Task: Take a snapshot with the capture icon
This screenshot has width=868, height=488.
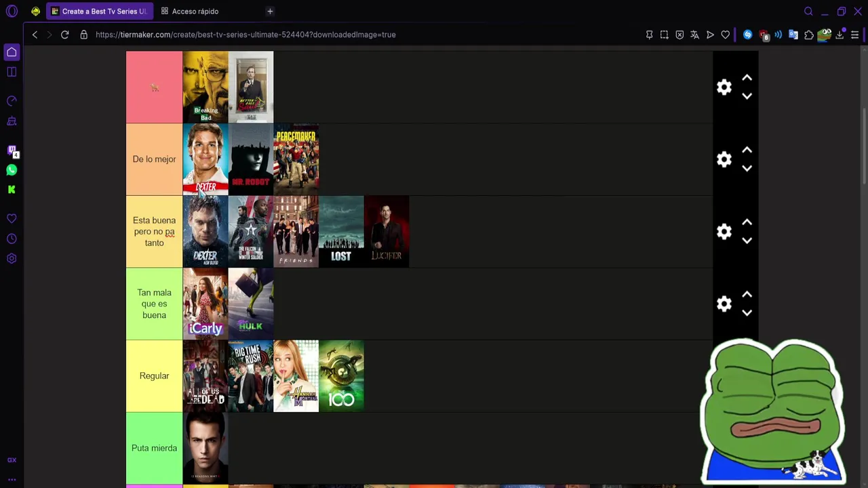Action: coord(664,35)
